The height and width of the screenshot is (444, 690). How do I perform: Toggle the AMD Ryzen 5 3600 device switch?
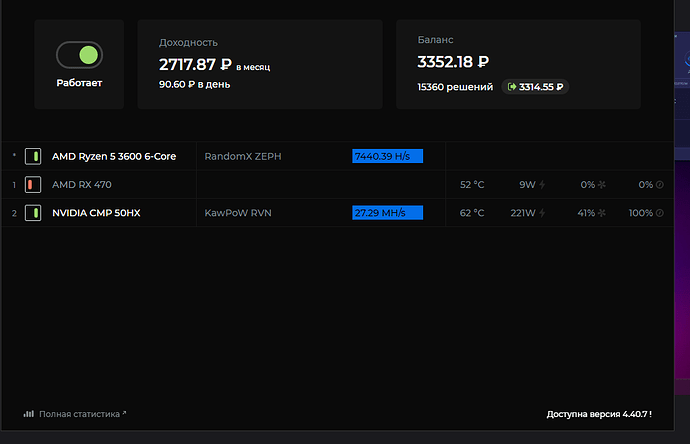(x=32, y=156)
